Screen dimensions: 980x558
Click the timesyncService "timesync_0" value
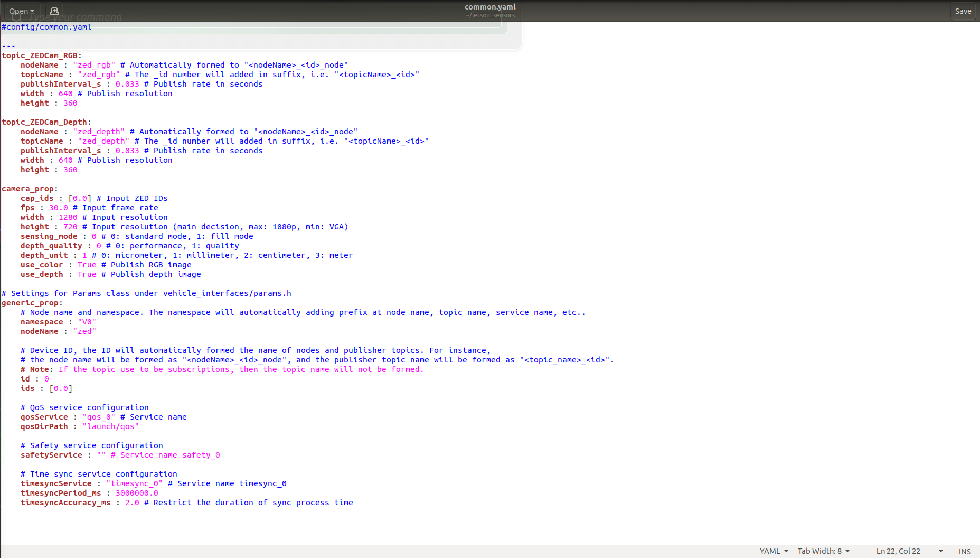pyautogui.click(x=135, y=483)
